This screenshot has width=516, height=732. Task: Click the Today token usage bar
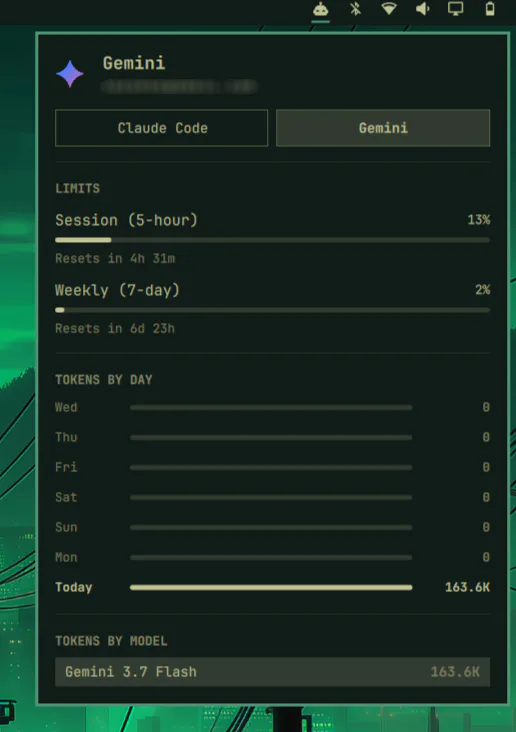(271, 587)
